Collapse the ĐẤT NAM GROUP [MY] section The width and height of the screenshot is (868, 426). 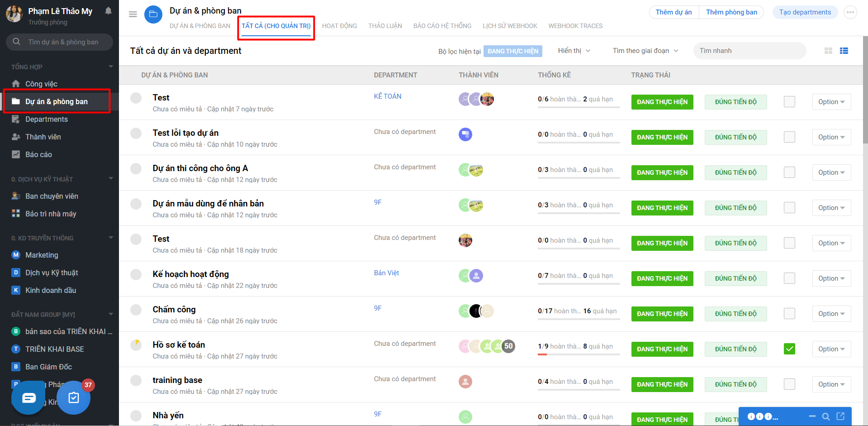click(x=111, y=314)
